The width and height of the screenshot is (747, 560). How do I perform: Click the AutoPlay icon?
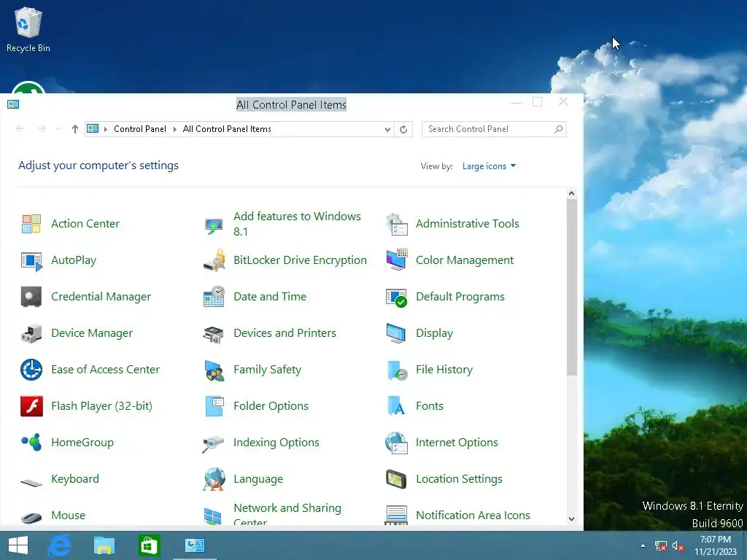click(x=31, y=260)
